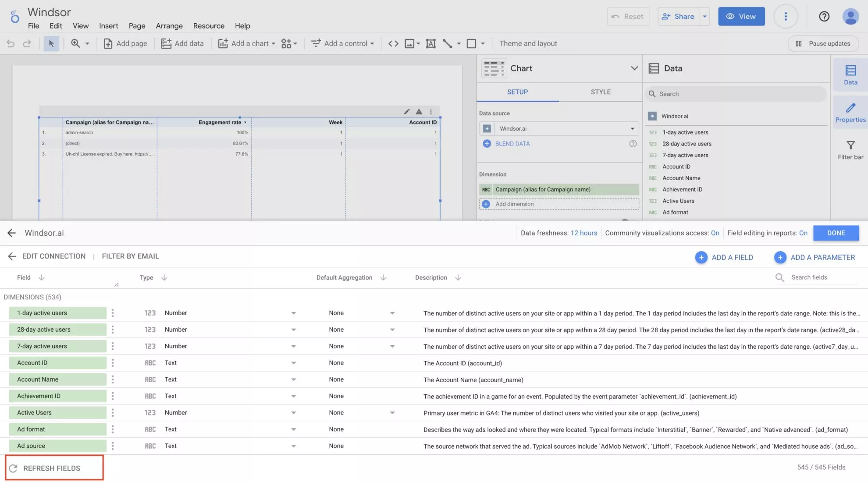868x482 pixels.
Task: Click the Data panel Search box
Action: [x=736, y=94]
